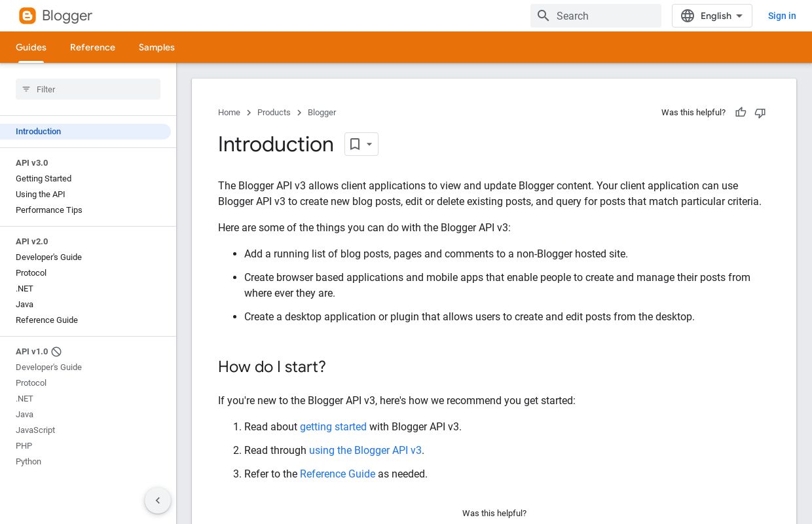Open Protocol under API v2.0

(31, 273)
